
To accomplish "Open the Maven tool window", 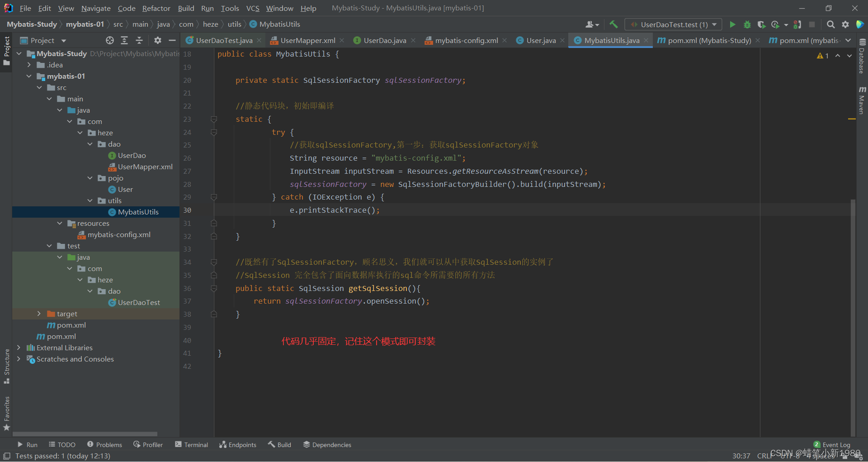I will 862,100.
